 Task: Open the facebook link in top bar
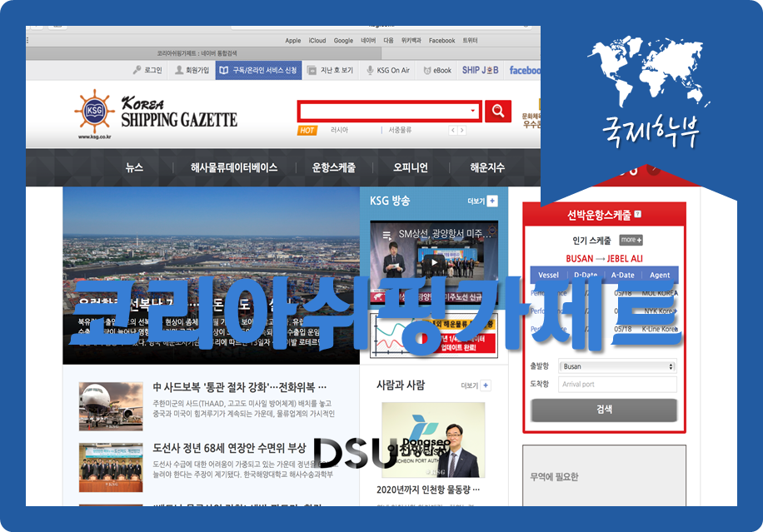pos(525,70)
